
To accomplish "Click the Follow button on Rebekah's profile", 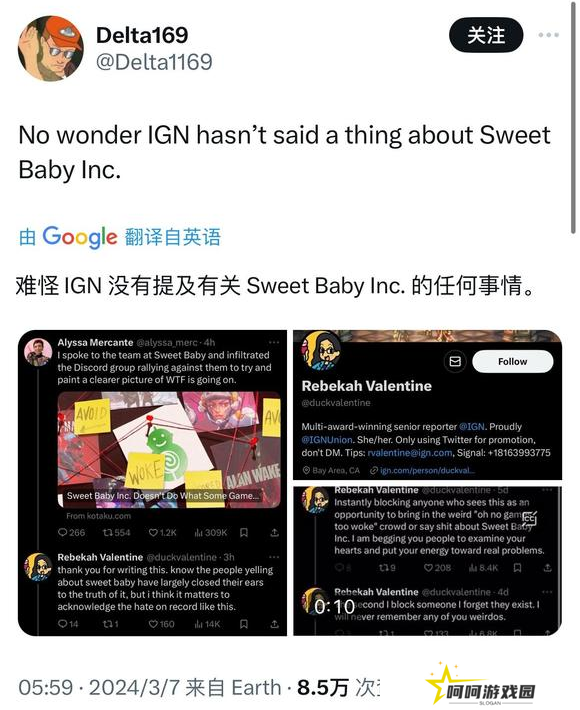I will click(x=512, y=361).
